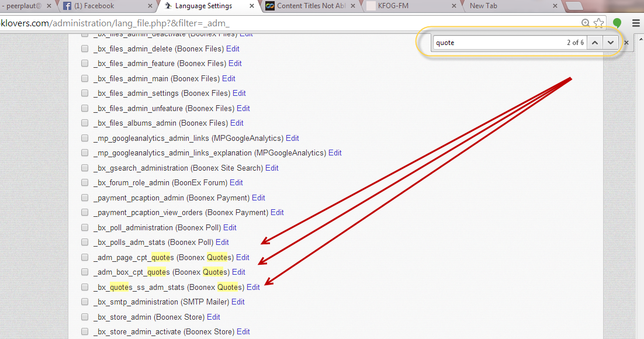Go to next find result
644x339 pixels.
[x=611, y=43]
